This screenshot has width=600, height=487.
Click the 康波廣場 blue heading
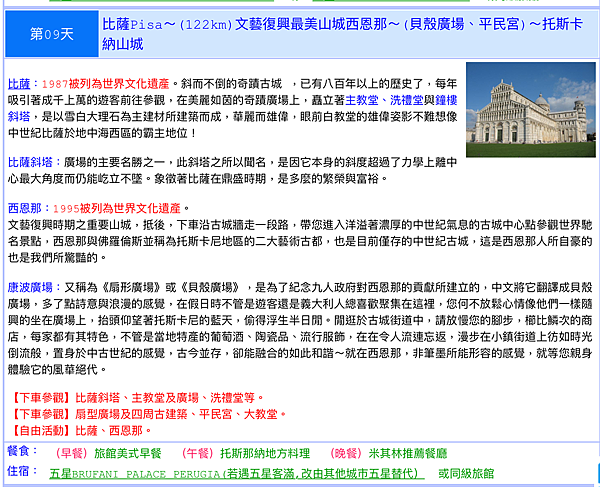click(x=30, y=287)
